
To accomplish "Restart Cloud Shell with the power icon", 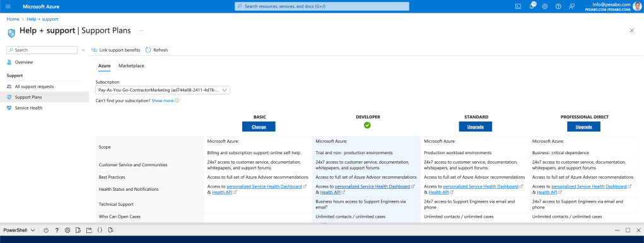I will coord(46,230).
